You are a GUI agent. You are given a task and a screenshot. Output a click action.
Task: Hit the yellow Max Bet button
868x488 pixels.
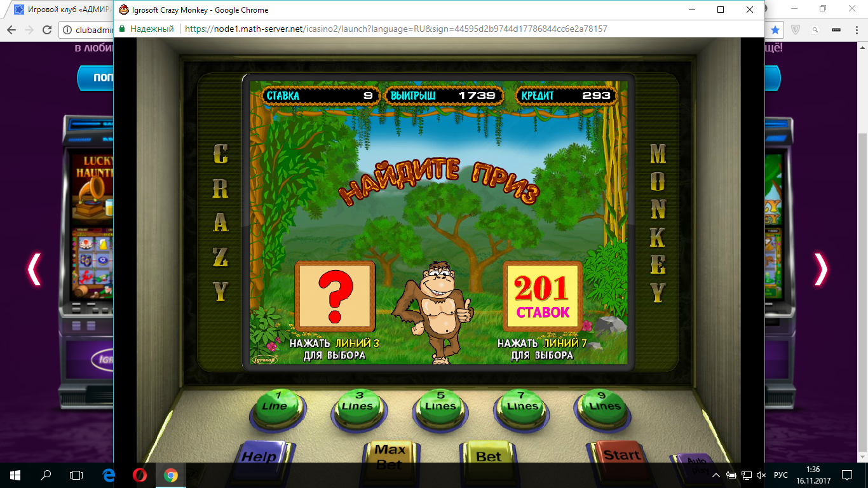pyautogui.click(x=390, y=453)
